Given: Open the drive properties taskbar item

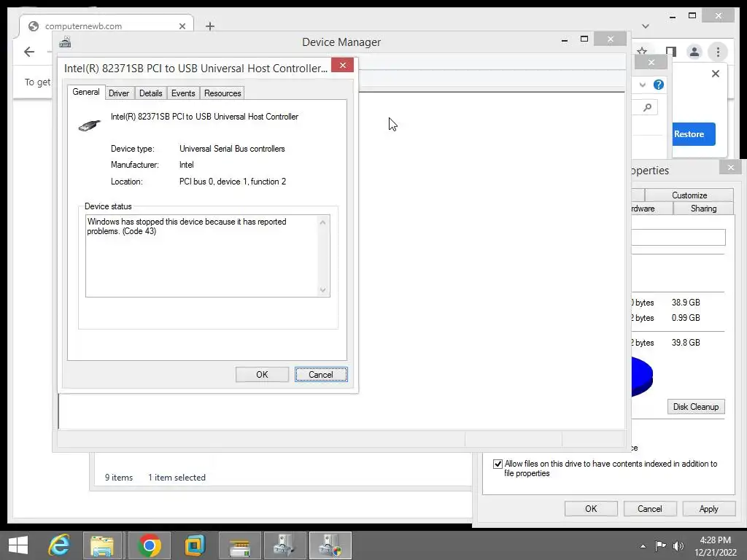Looking at the screenshot, I should 239,545.
